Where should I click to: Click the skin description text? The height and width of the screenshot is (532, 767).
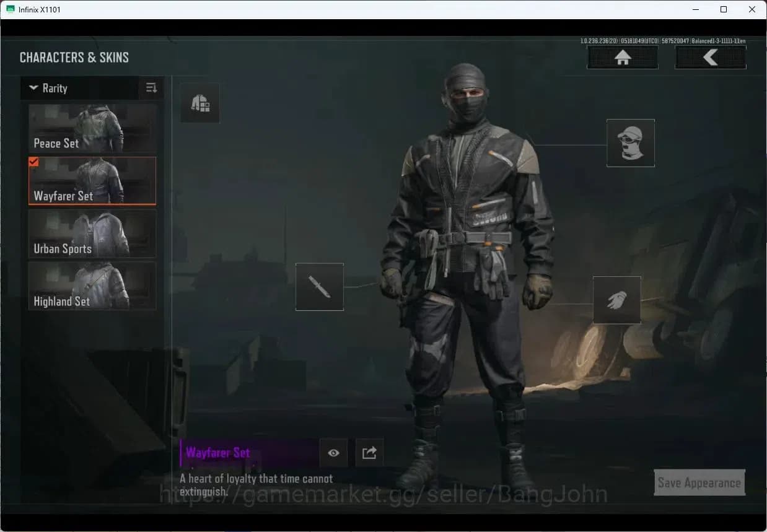tap(256, 485)
